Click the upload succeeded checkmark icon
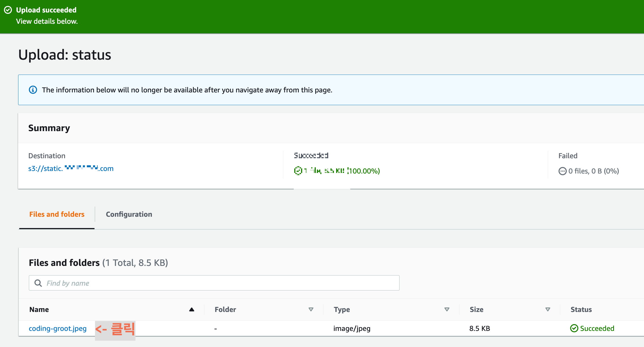Viewport: 644px width, 347px height. tap(8, 10)
